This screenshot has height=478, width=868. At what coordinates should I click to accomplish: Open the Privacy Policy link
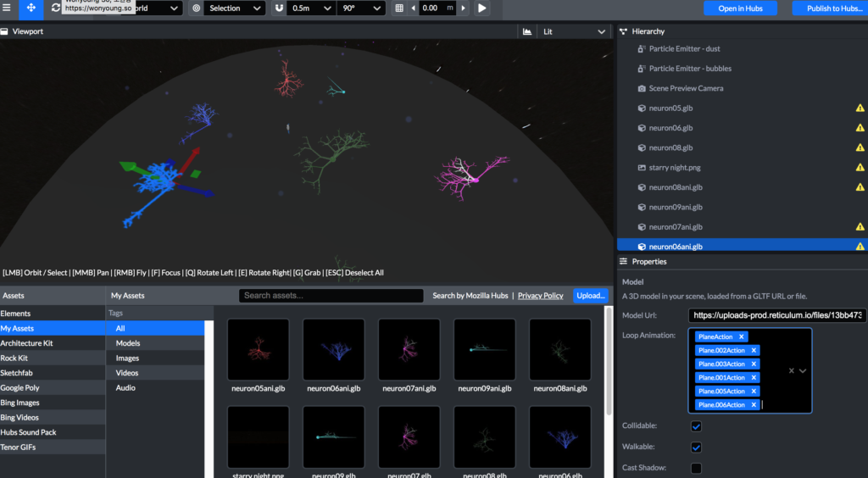point(540,296)
